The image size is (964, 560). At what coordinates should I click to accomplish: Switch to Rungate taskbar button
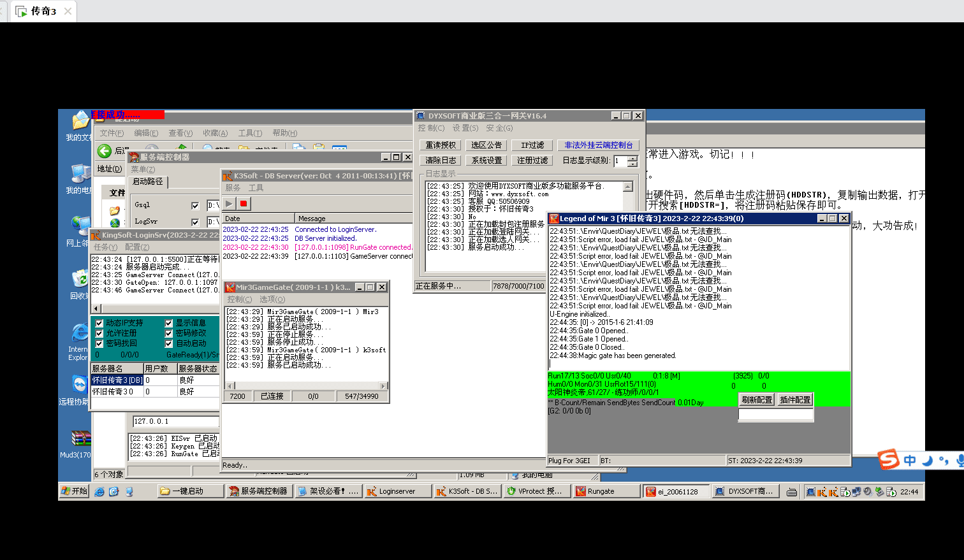coord(606,491)
